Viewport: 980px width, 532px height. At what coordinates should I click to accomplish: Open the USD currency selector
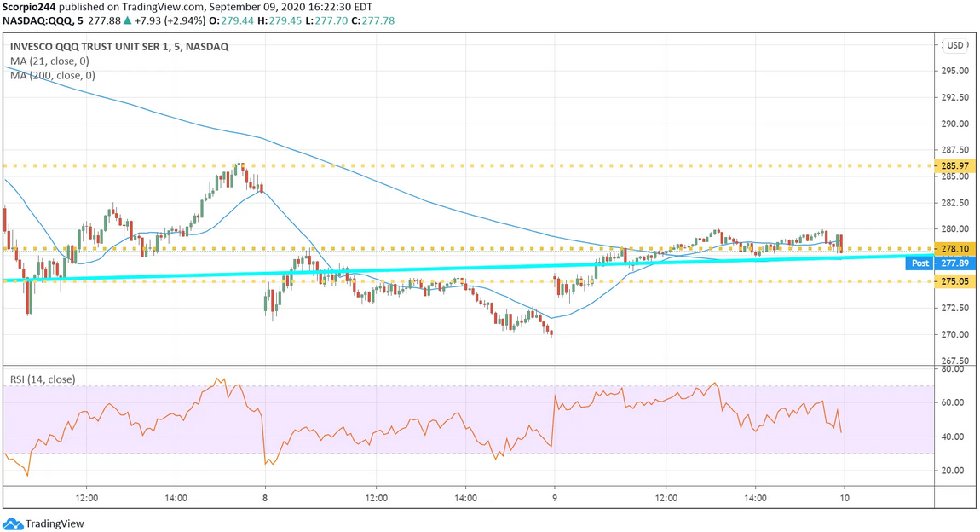pyautogui.click(x=955, y=45)
